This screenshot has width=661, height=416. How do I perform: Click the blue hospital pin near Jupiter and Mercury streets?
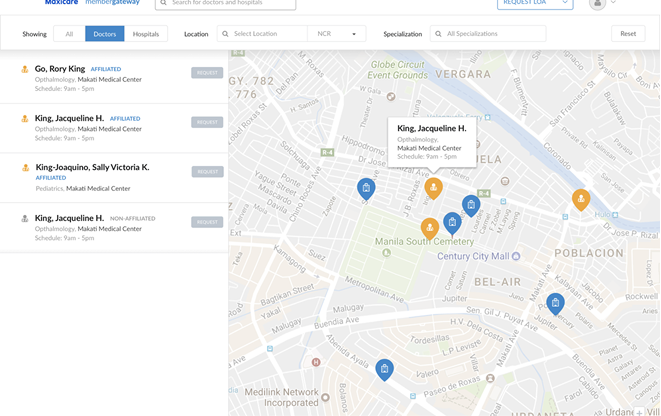point(555,303)
